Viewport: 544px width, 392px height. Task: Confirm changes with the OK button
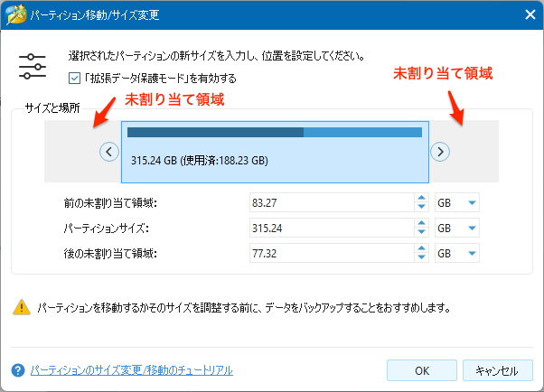(421, 370)
